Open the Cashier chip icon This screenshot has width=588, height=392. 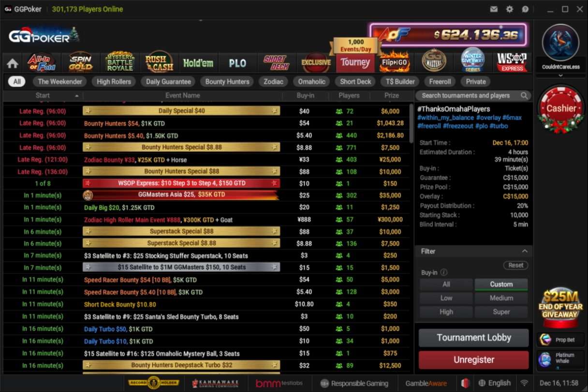tap(561, 109)
